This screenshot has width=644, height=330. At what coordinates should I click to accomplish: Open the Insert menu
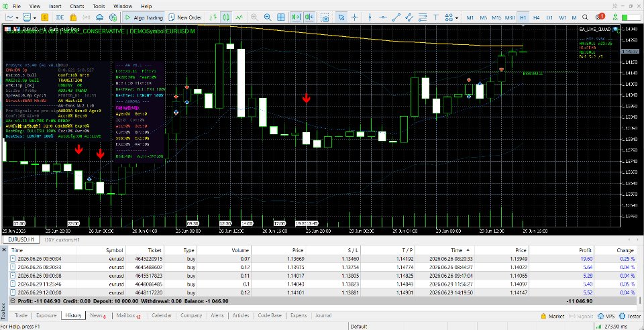point(55,6)
